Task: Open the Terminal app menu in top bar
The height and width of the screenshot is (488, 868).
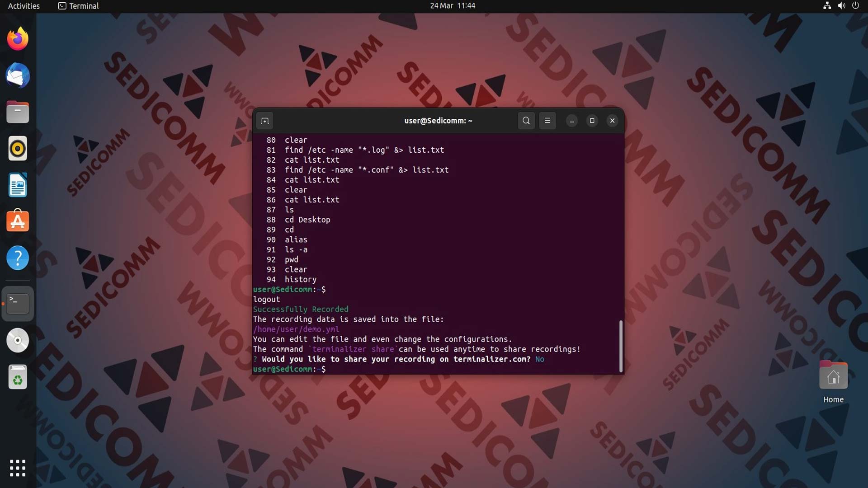Action: point(79,6)
